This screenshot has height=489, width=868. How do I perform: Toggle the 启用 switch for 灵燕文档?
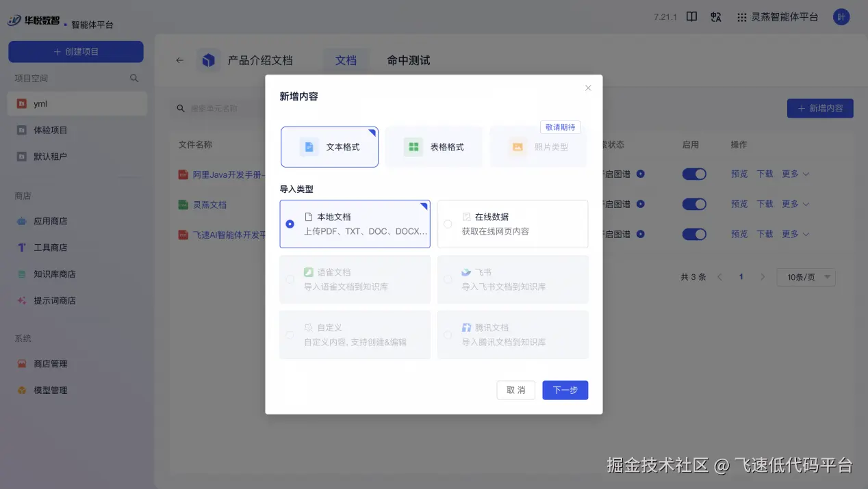693,203
